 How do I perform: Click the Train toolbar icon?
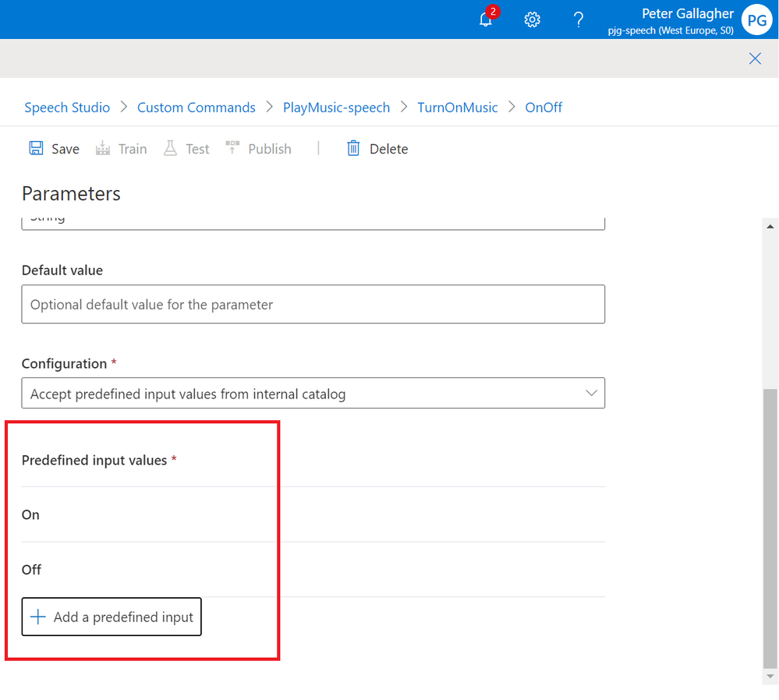[103, 148]
